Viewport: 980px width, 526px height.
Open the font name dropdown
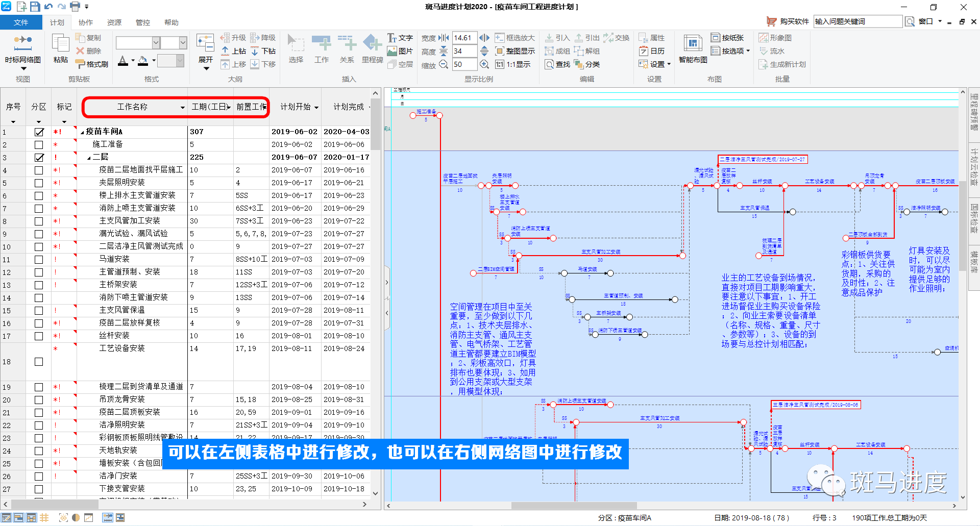coord(156,43)
